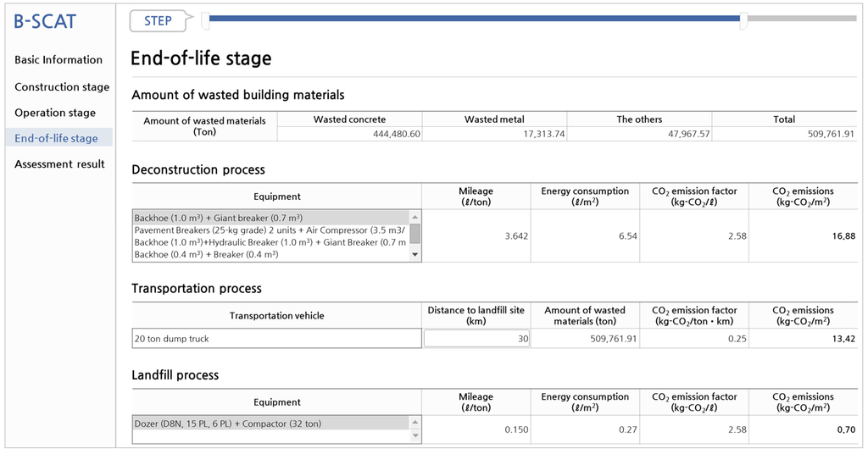
Task: Click the B-SCAT logo
Action: tap(45, 21)
